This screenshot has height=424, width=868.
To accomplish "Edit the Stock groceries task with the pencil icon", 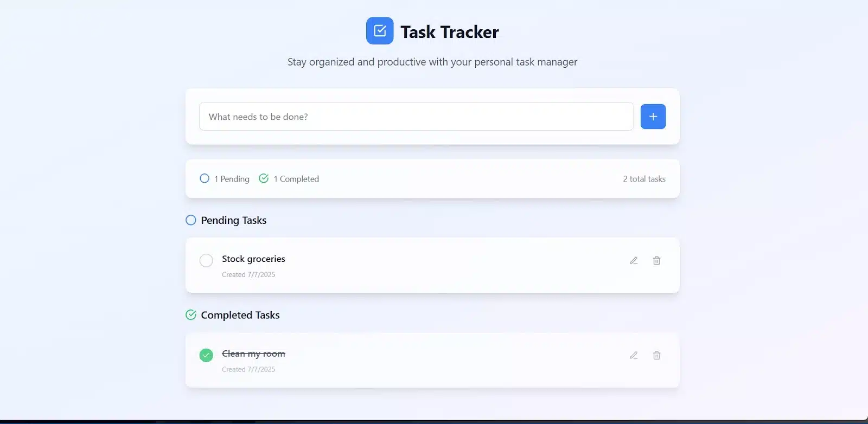I will click(634, 260).
